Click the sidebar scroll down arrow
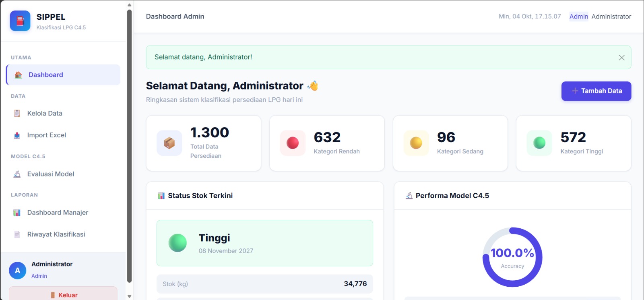The height and width of the screenshot is (300, 644). [129, 296]
